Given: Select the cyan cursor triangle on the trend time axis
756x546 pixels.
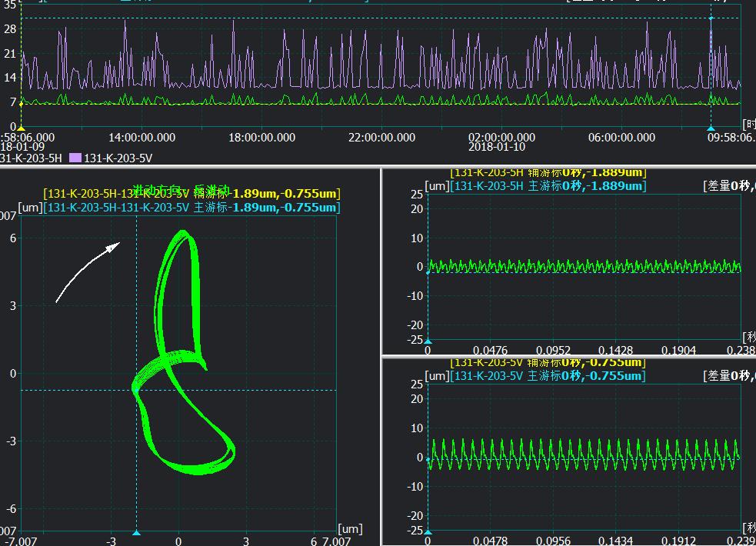Looking at the screenshot, I should 711,128.
